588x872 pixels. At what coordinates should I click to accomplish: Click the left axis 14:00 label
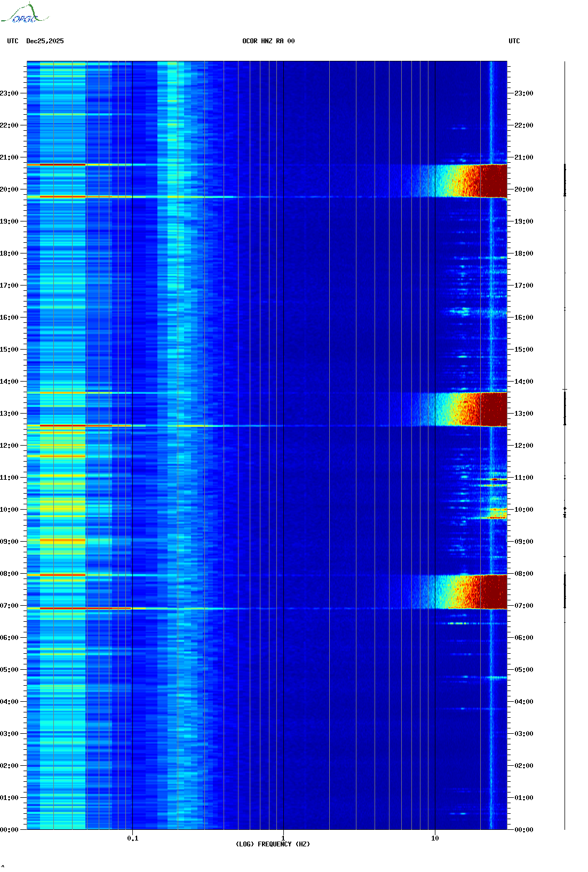[x=9, y=382]
